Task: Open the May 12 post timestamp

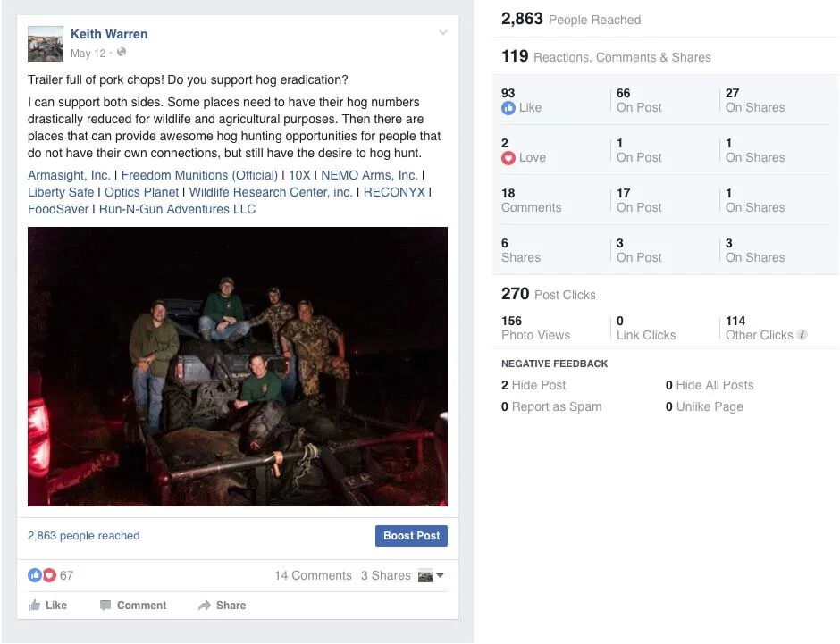Action: pos(88,54)
